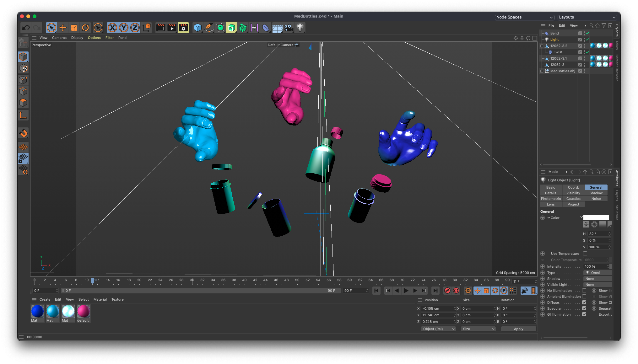The image size is (638, 364).
Task: Click the white light Color swatch
Action: tap(596, 217)
